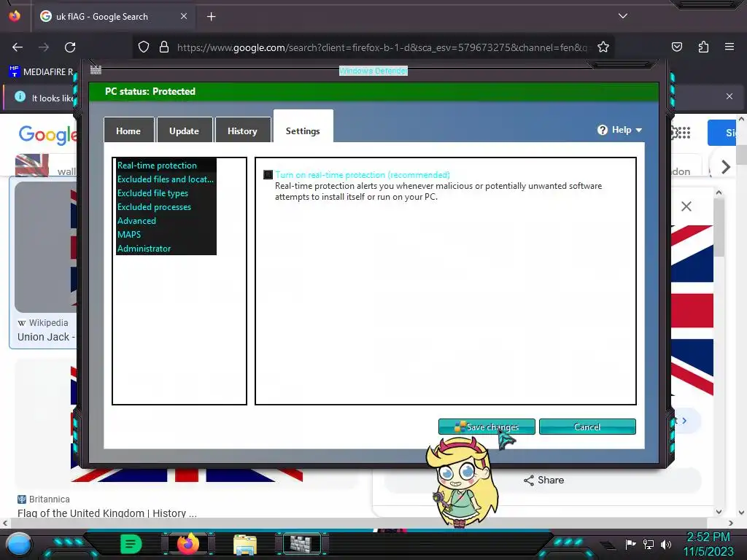Expand the list all tabs chevron
The height and width of the screenshot is (560, 747).
click(x=623, y=16)
